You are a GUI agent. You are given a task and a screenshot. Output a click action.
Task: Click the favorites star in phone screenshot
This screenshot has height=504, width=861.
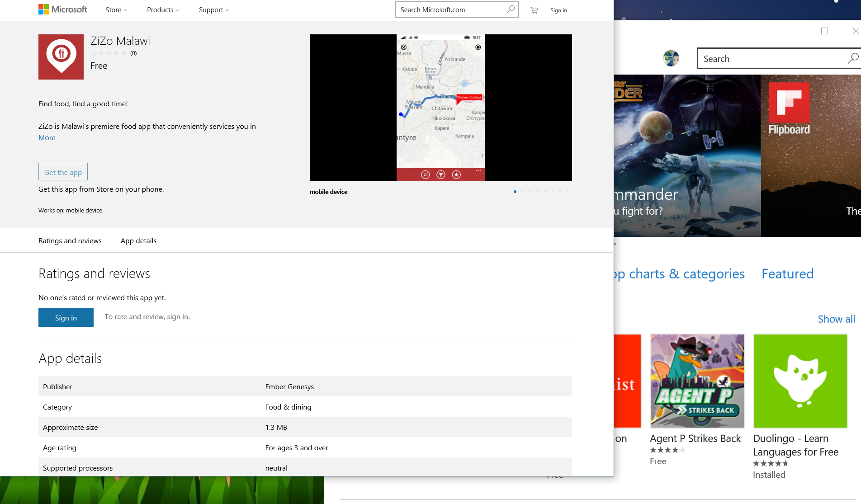(456, 174)
